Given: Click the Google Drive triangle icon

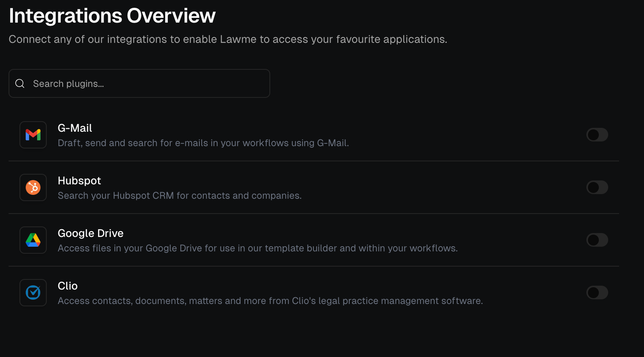Looking at the screenshot, I should 33,240.
